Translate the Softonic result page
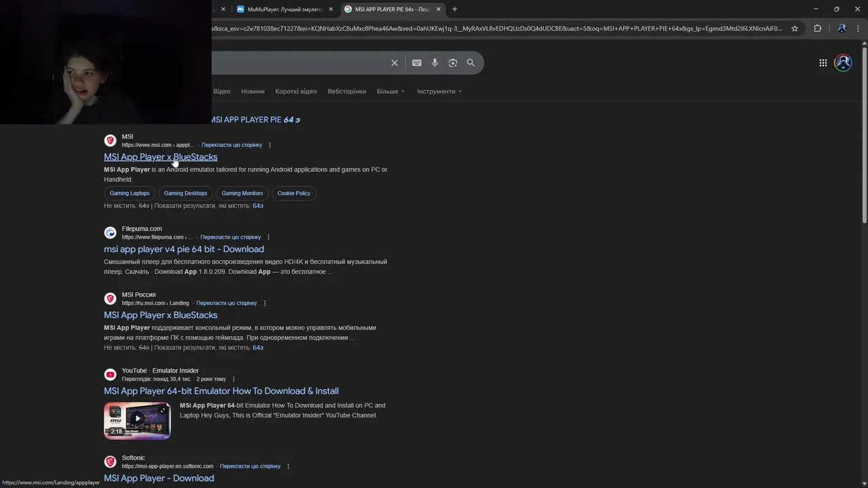The height and width of the screenshot is (488, 868). 250,466
